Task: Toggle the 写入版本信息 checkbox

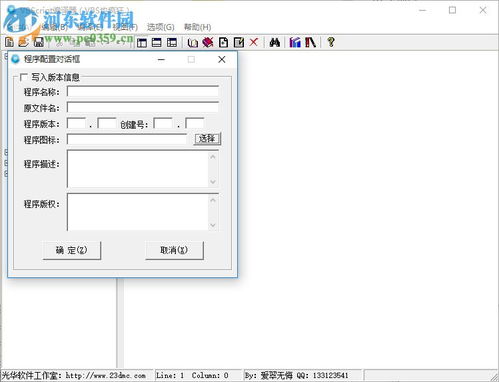Action: point(24,77)
